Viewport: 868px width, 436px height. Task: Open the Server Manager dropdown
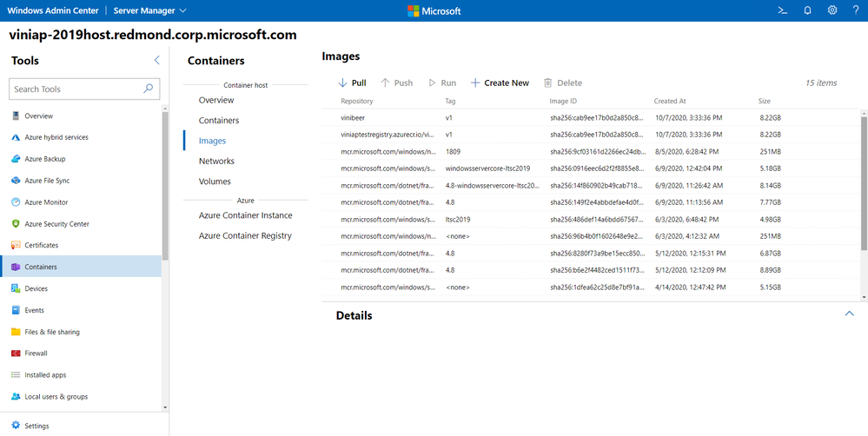pyautogui.click(x=150, y=10)
